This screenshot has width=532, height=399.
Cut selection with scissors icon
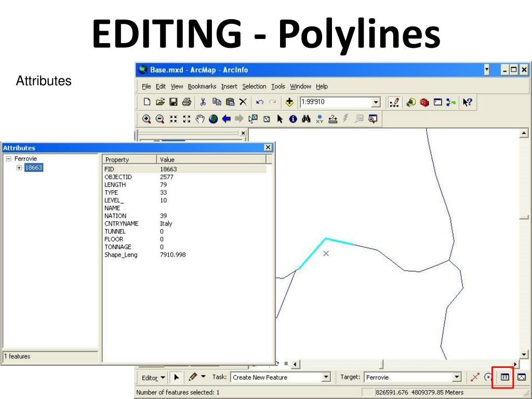tap(203, 102)
